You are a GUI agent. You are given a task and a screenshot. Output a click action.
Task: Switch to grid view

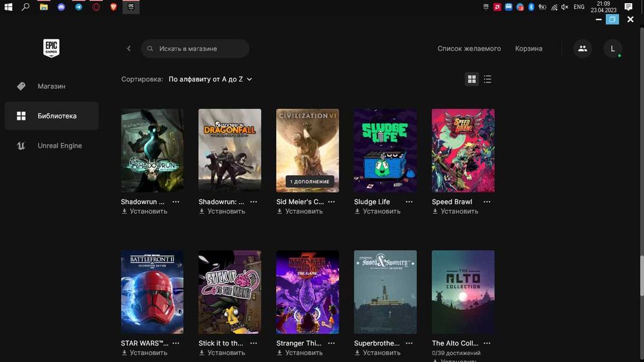(x=472, y=79)
